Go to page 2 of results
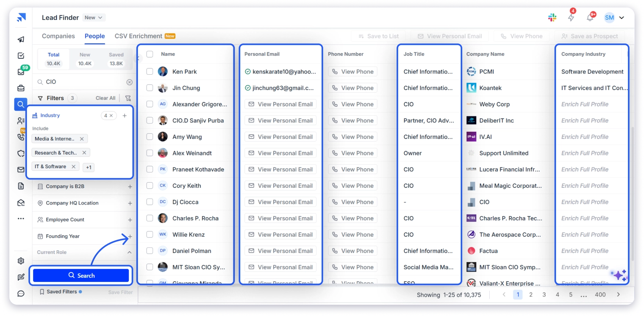 (531, 295)
